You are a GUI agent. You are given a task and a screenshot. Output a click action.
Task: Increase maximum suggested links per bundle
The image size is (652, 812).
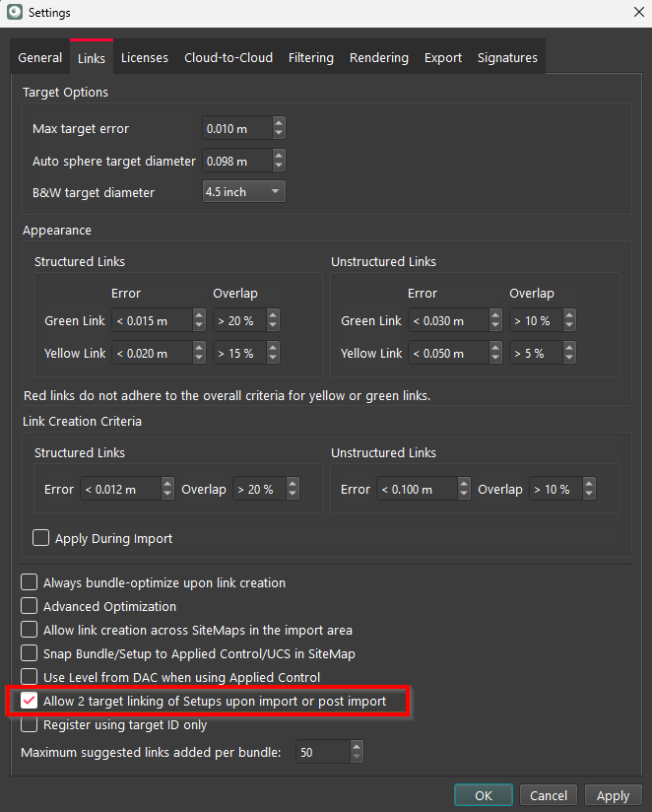[x=356, y=747]
